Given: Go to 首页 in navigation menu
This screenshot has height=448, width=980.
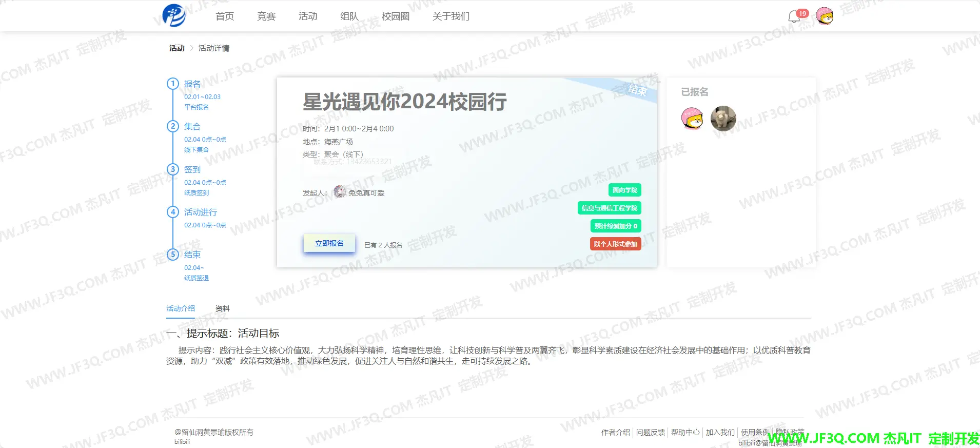Looking at the screenshot, I should (x=225, y=16).
